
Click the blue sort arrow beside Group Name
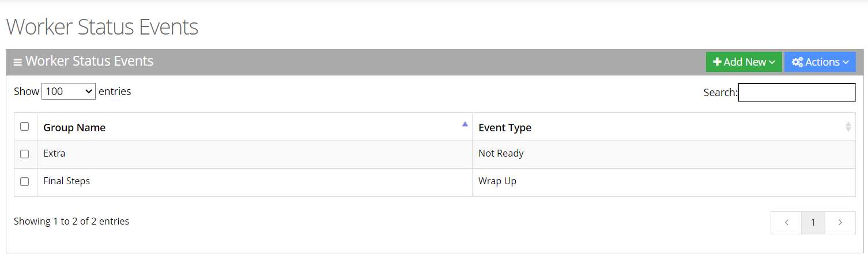[465, 124]
